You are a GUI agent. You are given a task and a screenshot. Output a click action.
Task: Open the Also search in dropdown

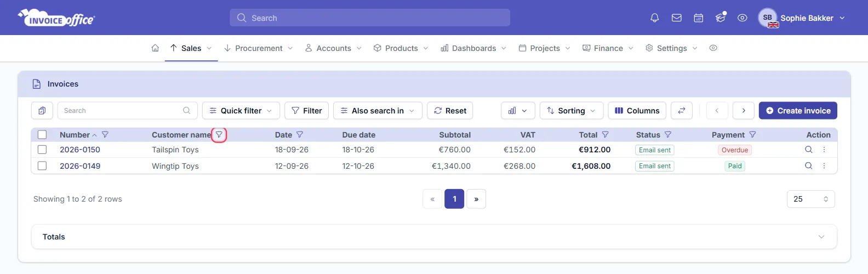(x=378, y=111)
